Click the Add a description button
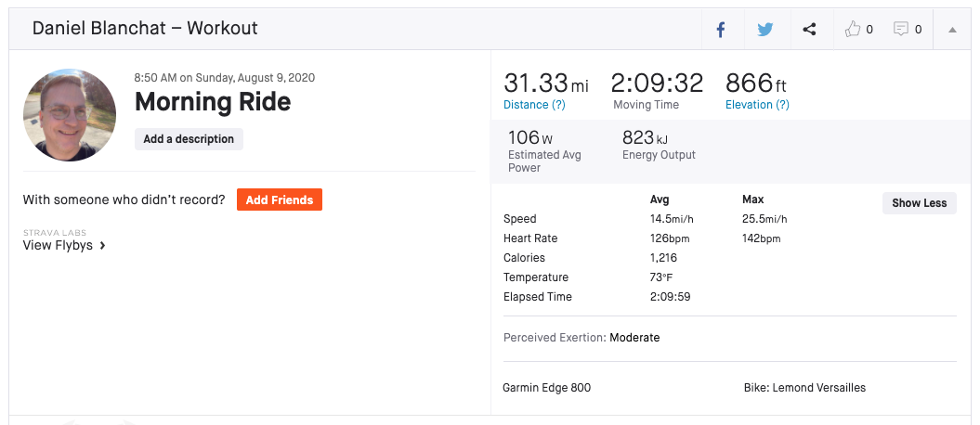The height and width of the screenshot is (425, 980). click(189, 139)
